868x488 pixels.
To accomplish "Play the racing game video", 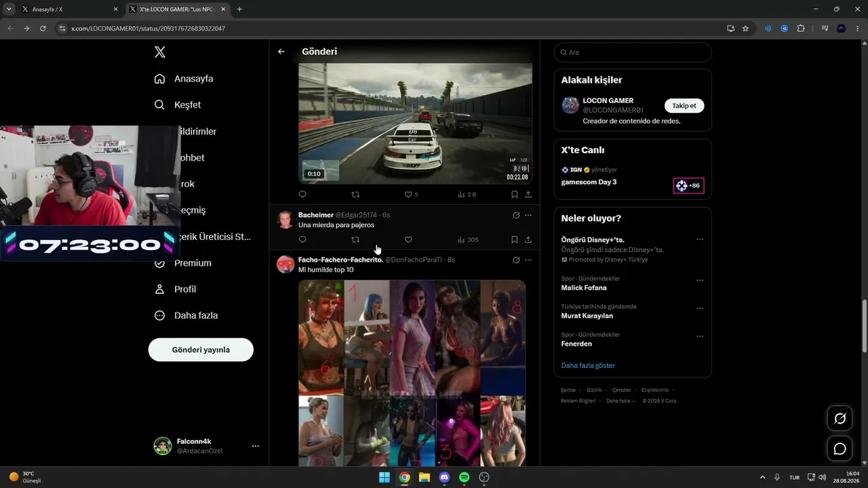I will point(415,124).
